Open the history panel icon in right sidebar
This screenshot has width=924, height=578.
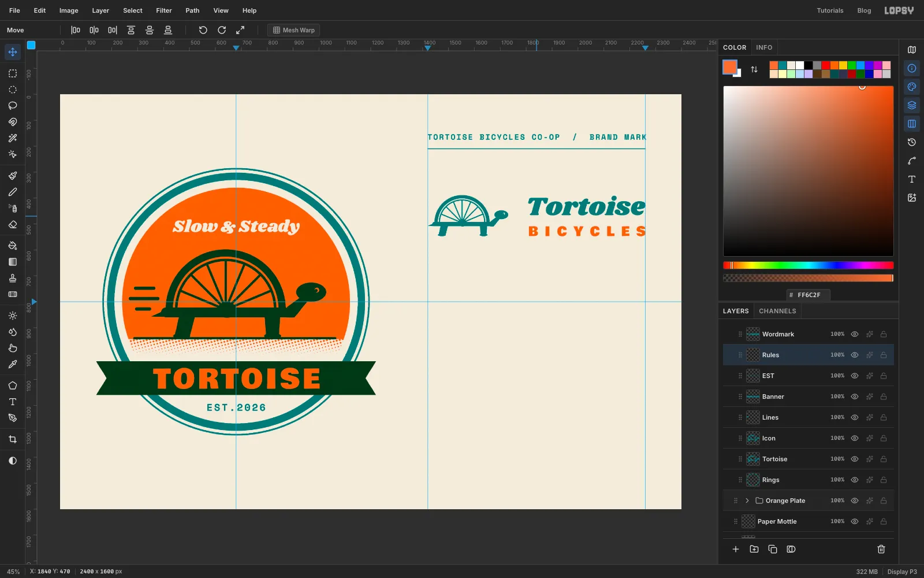[x=912, y=142]
